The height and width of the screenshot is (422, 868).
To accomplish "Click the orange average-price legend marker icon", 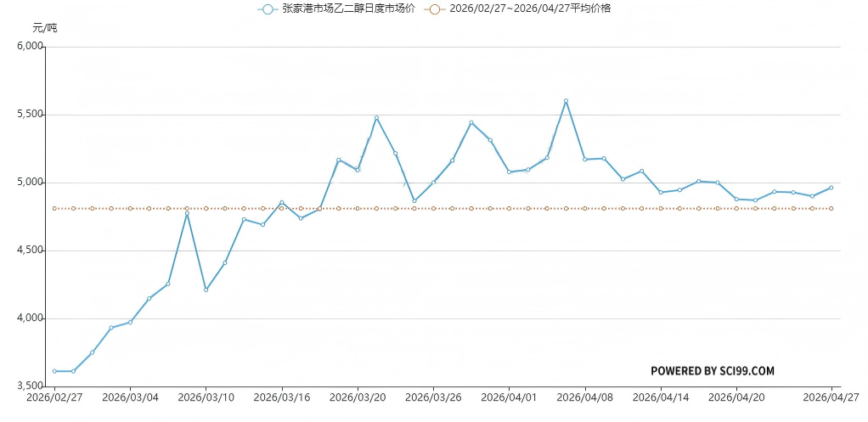I will tap(436, 9).
